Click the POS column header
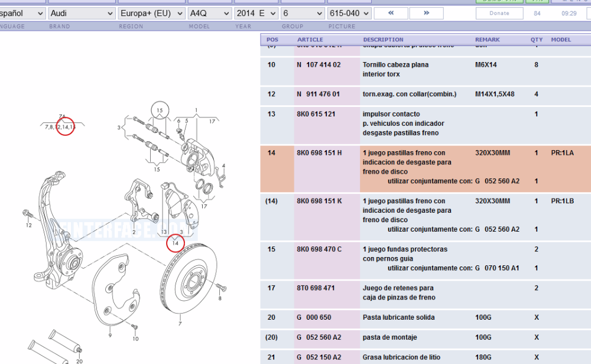Screen dimensions: 591x364 (x=272, y=40)
